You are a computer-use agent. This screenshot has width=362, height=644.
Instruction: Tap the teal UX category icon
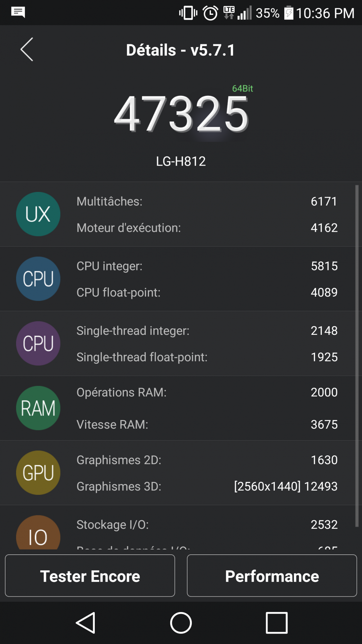click(x=38, y=214)
